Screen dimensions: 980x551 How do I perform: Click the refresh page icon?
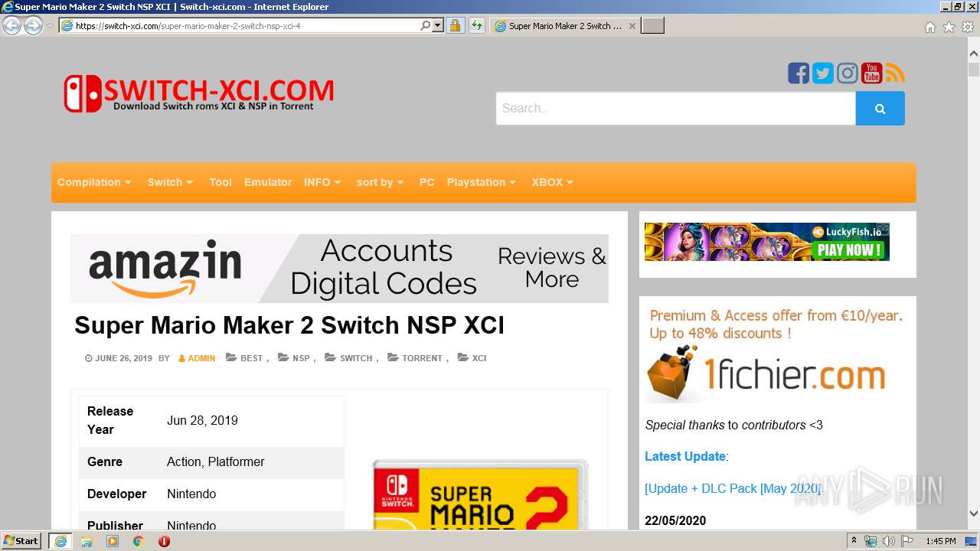coord(476,25)
